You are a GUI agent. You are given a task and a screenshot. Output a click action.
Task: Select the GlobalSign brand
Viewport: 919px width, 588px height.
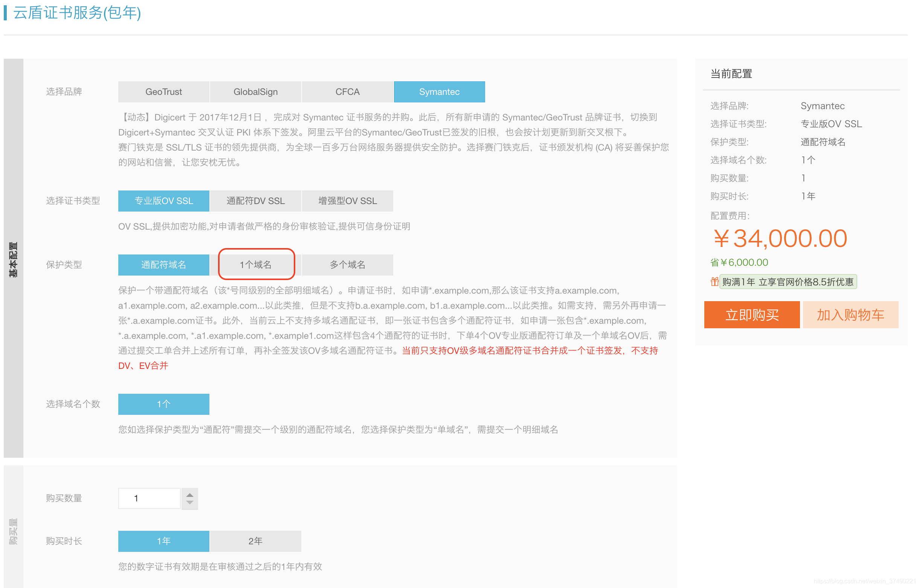255,91
